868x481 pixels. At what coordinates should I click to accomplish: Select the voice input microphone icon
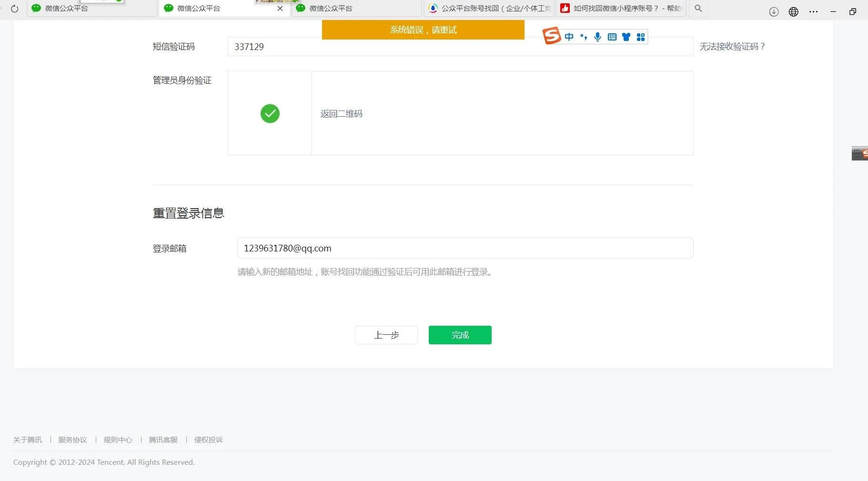pyautogui.click(x=597, y=37)
